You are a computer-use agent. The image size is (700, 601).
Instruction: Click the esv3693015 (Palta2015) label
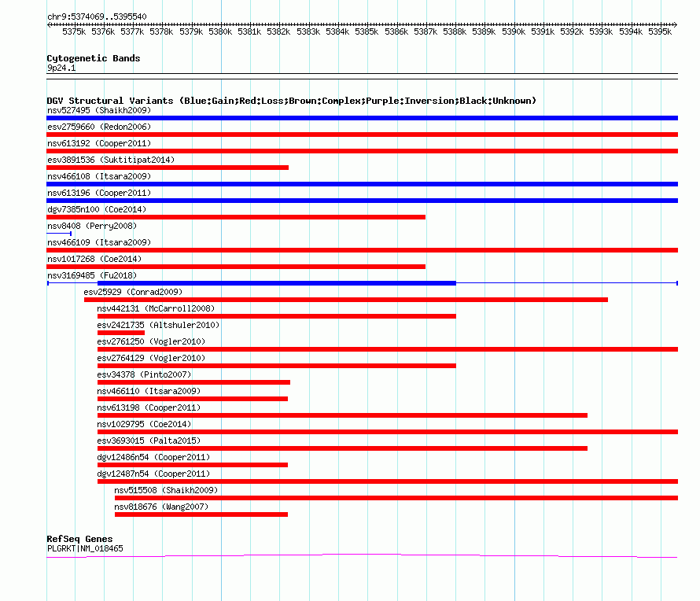(149, 441)
